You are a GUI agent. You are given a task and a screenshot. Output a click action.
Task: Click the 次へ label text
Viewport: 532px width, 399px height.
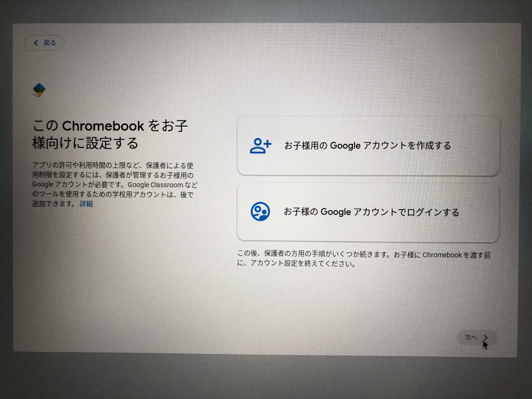pos(471,338)
